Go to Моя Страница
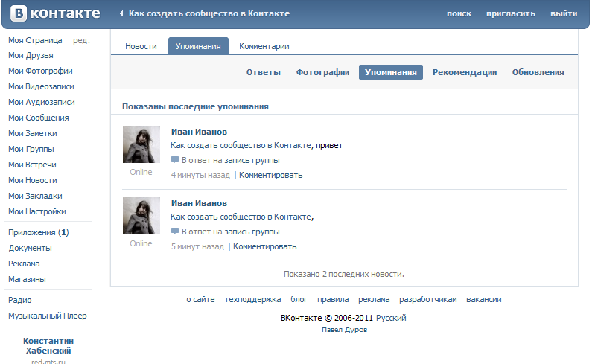The image size is (595, 364). coord(35,40)
